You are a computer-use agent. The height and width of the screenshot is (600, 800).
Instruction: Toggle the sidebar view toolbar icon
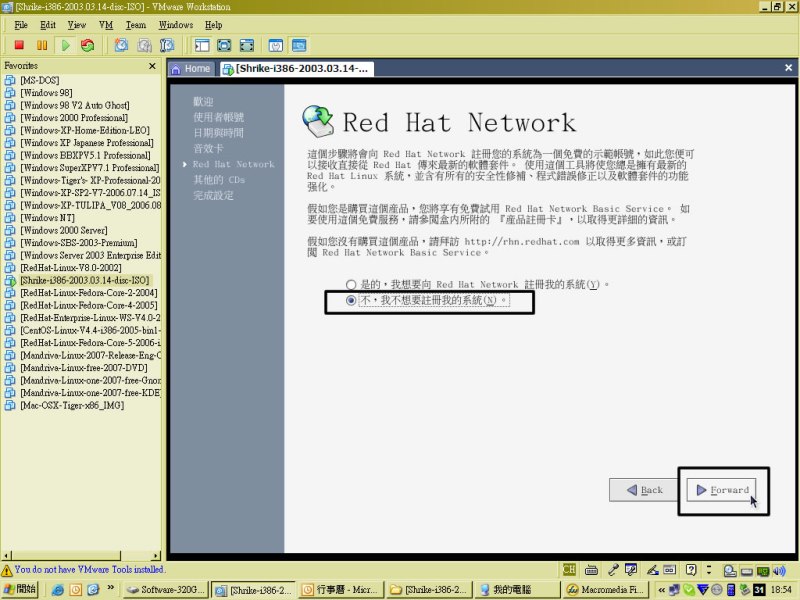(202, 45)
